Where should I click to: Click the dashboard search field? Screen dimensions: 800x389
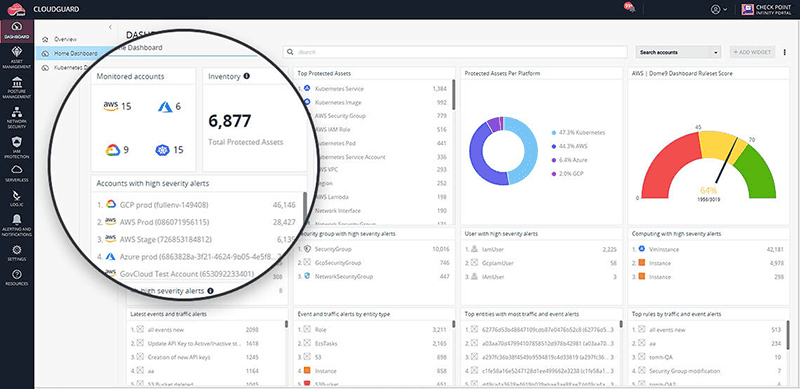point(455,52)
